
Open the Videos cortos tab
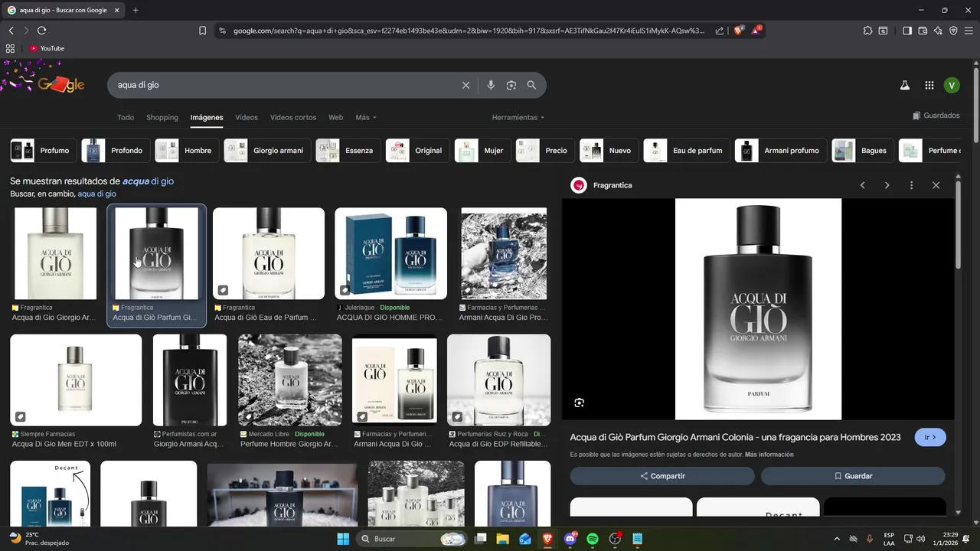point(293,117)
